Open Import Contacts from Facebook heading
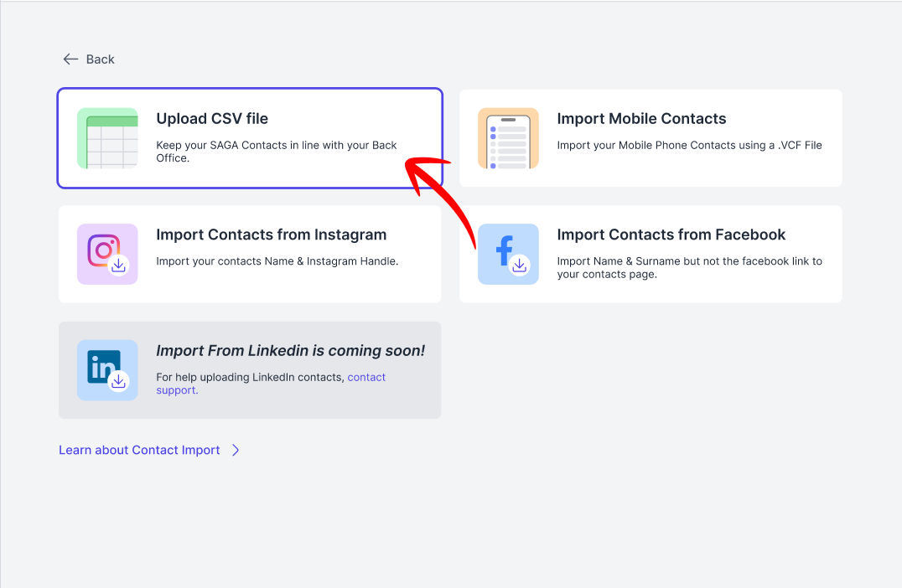This screenshot has height=588, width=902. click(671, 235)
